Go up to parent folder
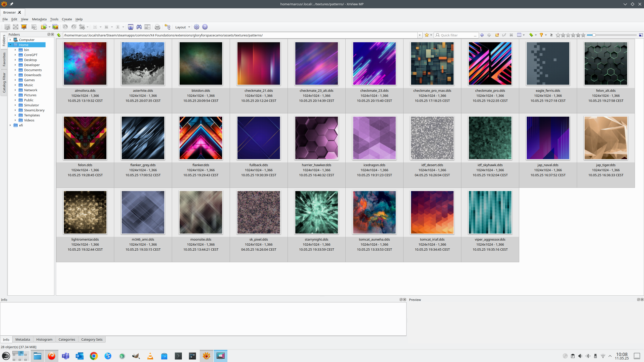The height and width of the screenshot is (362, 644). [59, 35]
